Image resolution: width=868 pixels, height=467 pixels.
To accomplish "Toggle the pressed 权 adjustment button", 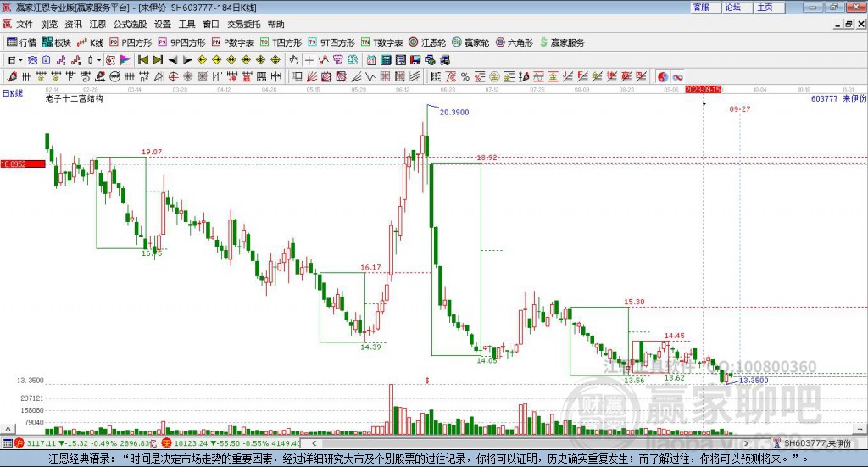I will coord(110,60).
